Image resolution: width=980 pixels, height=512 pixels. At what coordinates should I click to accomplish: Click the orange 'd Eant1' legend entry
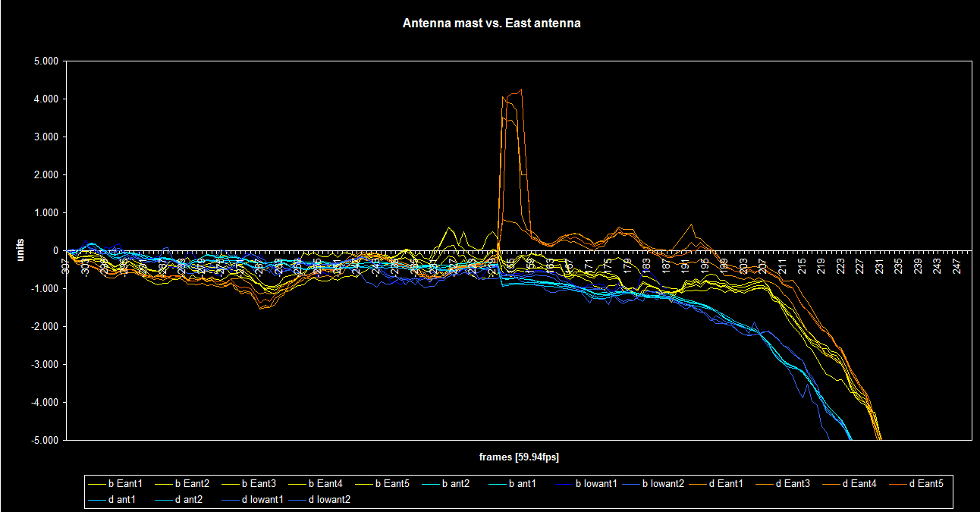pyautogui.click(x=729, y=483)
